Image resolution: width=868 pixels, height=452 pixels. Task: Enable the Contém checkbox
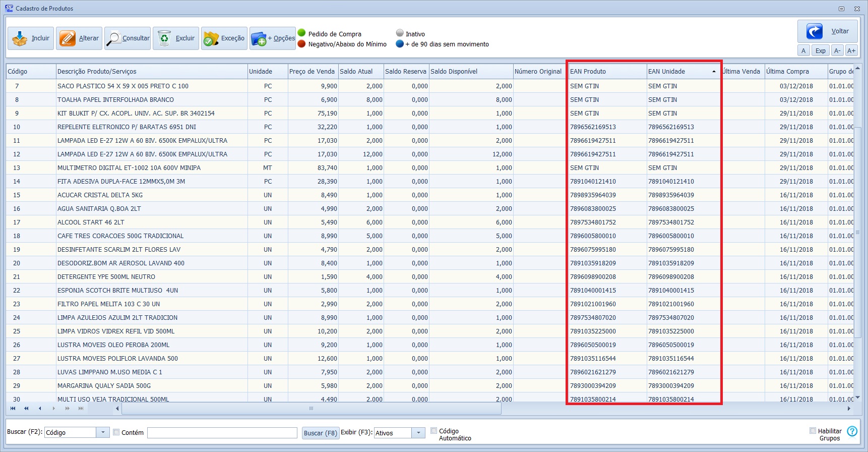[116, 432]
